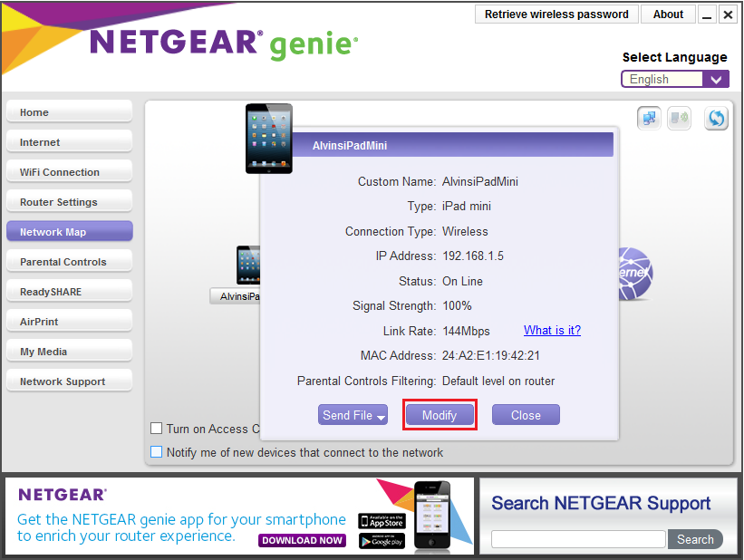The height and width of the screenshot is (560, 744).
Task: Toggle Turn on Access Control checkbox
Action: tap(156, 428)
